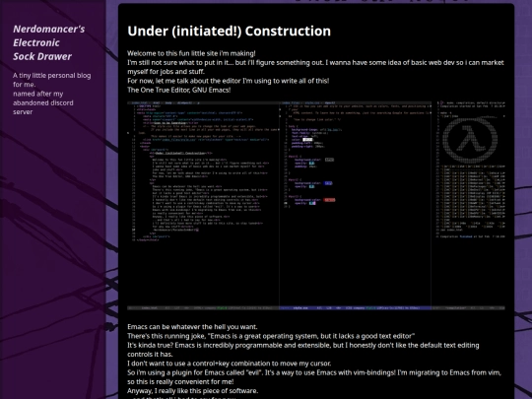532x399 pixels.
Task: Click the white color value highlight in CSS pane
Action: pyautogui.click(x=307, y=140)
